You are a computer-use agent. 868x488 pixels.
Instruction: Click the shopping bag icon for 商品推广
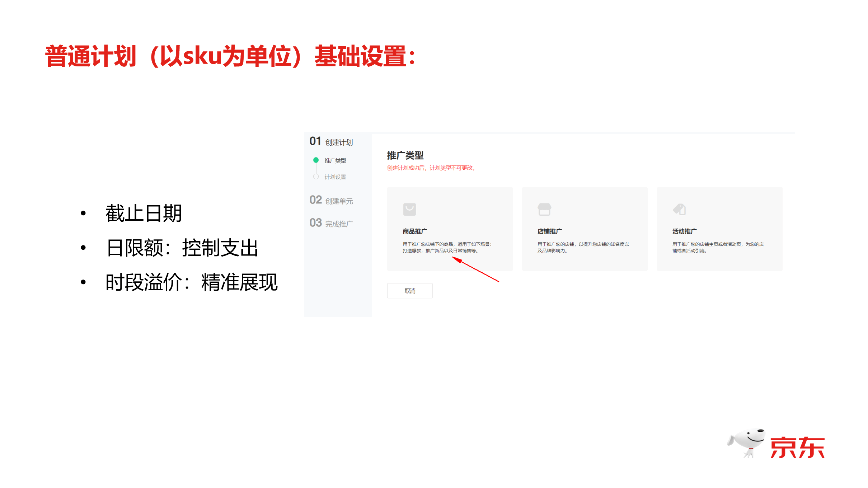[409, 209]
